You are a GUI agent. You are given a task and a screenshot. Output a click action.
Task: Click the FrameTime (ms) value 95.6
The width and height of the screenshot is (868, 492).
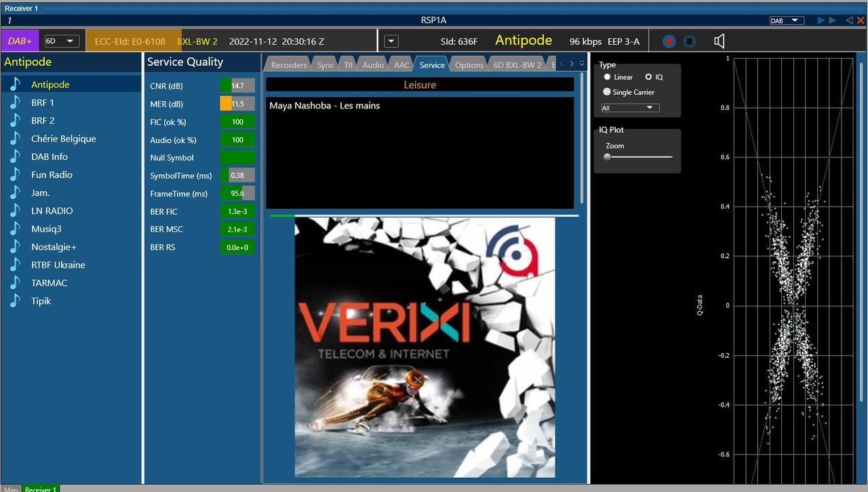[237, 193]
